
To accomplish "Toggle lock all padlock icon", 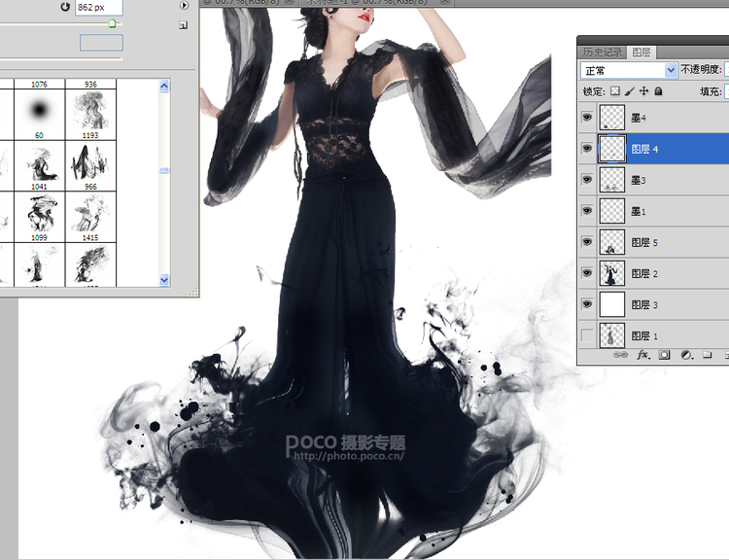I will 658,91.
